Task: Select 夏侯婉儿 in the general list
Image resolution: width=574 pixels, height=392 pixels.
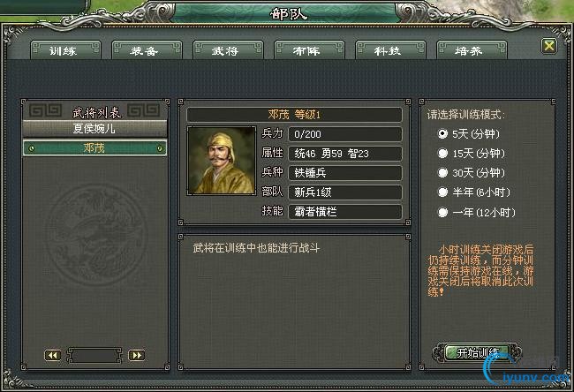Action: click(94, 129)
